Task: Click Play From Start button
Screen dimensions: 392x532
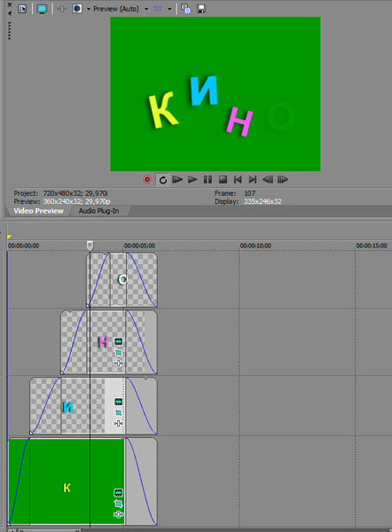Action: click(177, 179)
